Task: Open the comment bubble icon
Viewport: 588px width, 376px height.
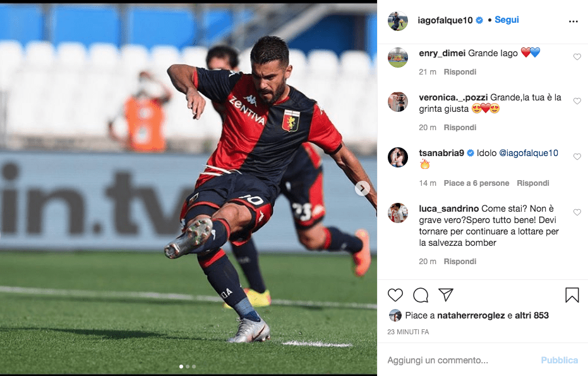Action: (421, 295)
